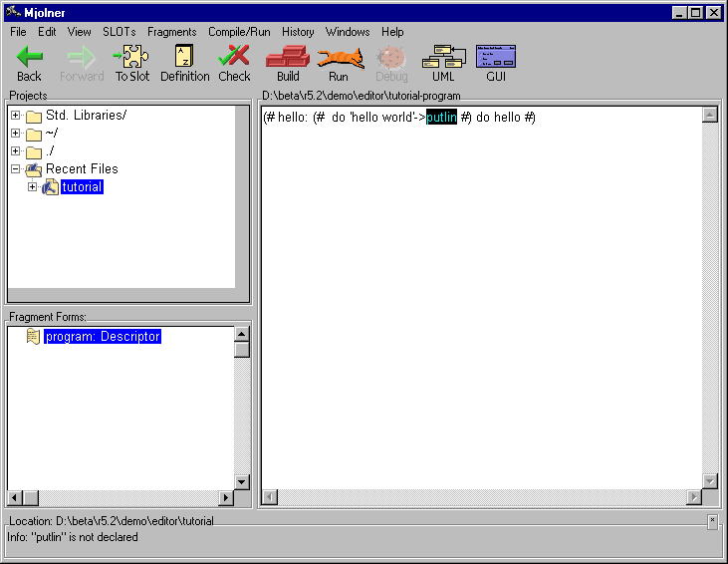Open the SLOTs menu

pos(119,32)
